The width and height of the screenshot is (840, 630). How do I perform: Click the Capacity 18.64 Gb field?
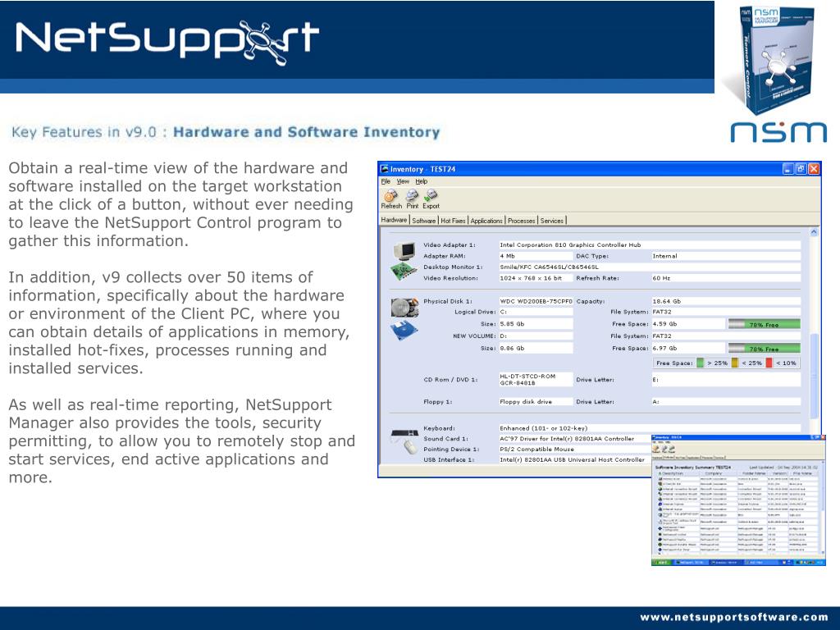pos(725,301)
